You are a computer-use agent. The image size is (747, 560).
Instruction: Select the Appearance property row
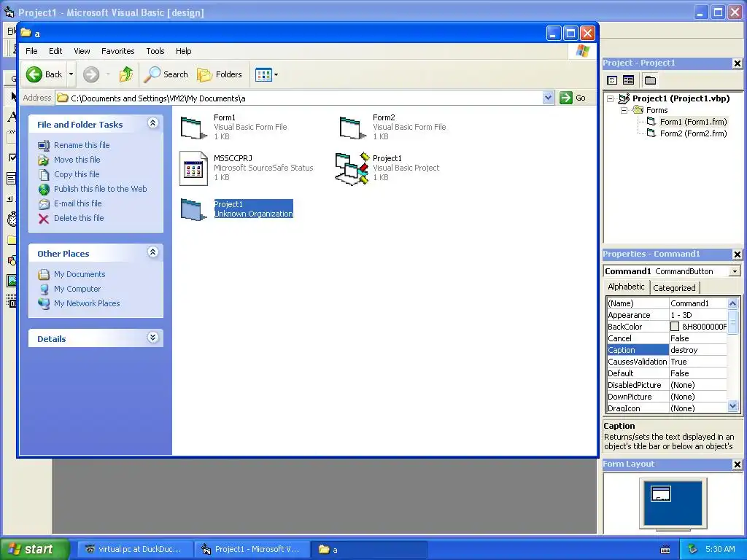coord(667,315)
